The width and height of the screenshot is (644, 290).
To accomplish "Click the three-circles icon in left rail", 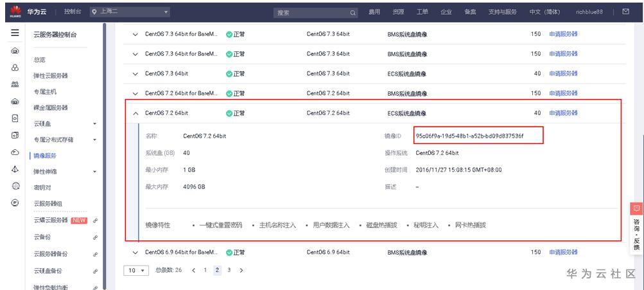I will 15,68.
